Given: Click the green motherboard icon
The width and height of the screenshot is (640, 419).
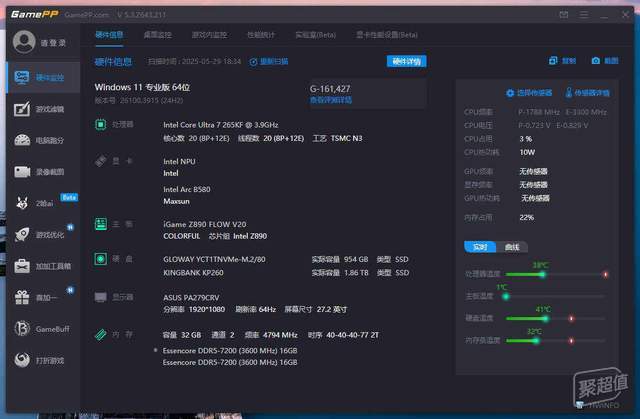Looking at the screenshot, I should point(101,224).
